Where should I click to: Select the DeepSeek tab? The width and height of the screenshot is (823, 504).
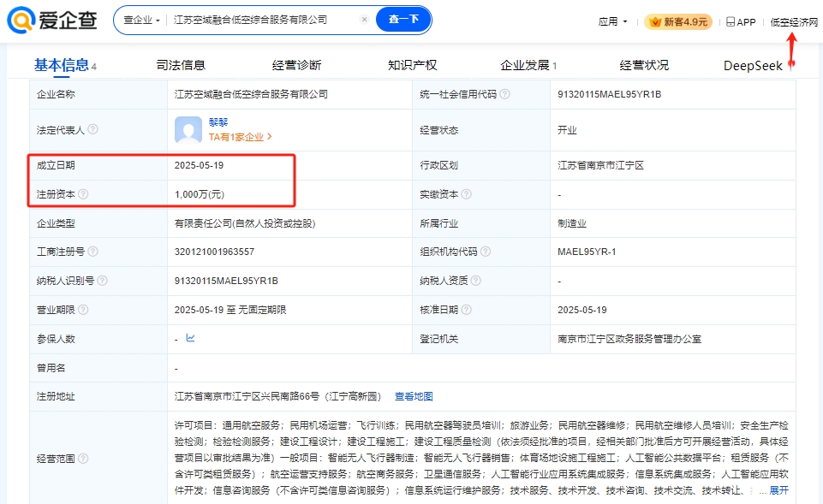pos(753,65)
